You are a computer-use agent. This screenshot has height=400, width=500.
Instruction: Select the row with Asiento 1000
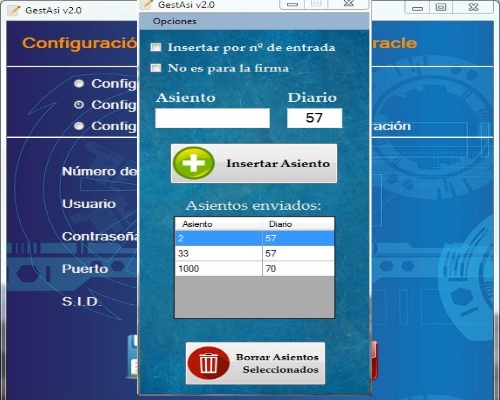[x=255, y=268]
